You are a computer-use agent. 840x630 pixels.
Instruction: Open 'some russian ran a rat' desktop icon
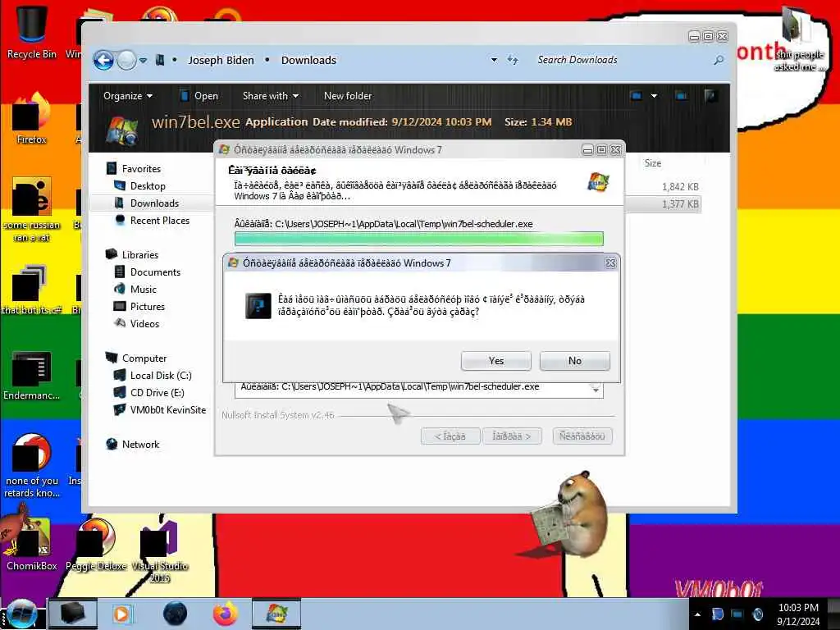[32, 209]
